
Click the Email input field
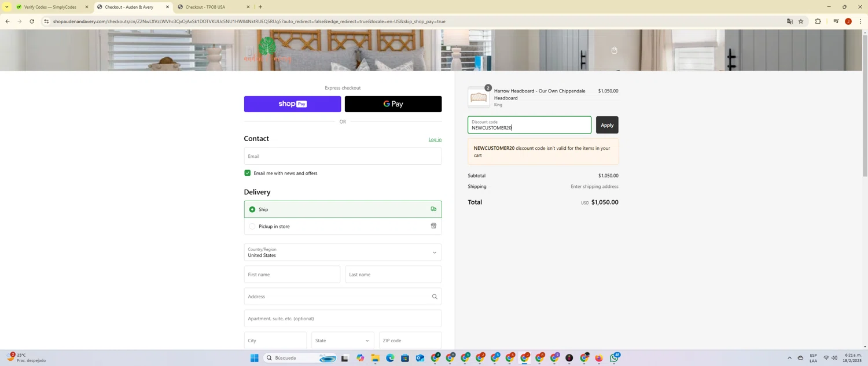(343, 156)
